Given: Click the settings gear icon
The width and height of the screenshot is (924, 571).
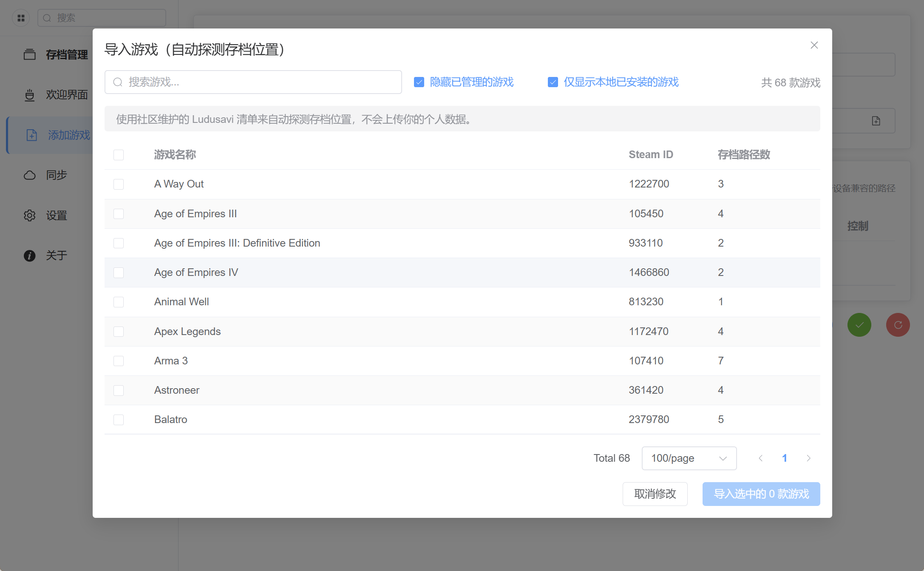Looking at the screenshot, I should click(x=29, y=216).
